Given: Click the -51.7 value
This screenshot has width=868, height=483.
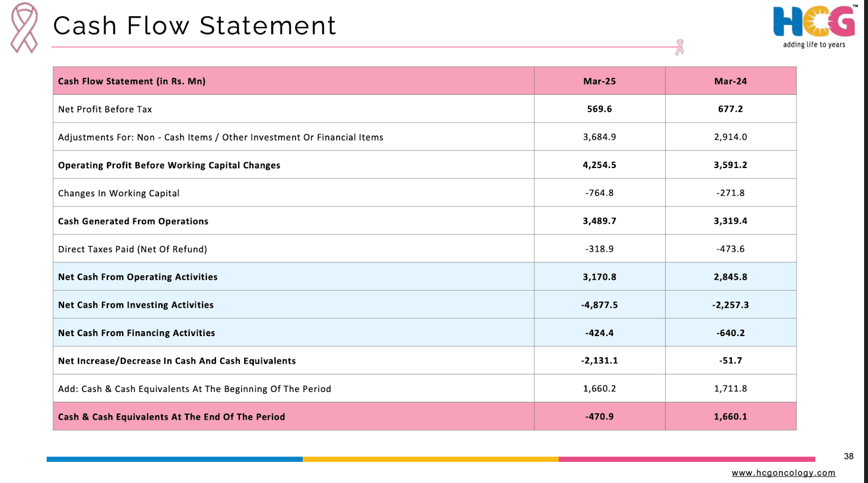Looking at the screenshot, I should 730,360.
